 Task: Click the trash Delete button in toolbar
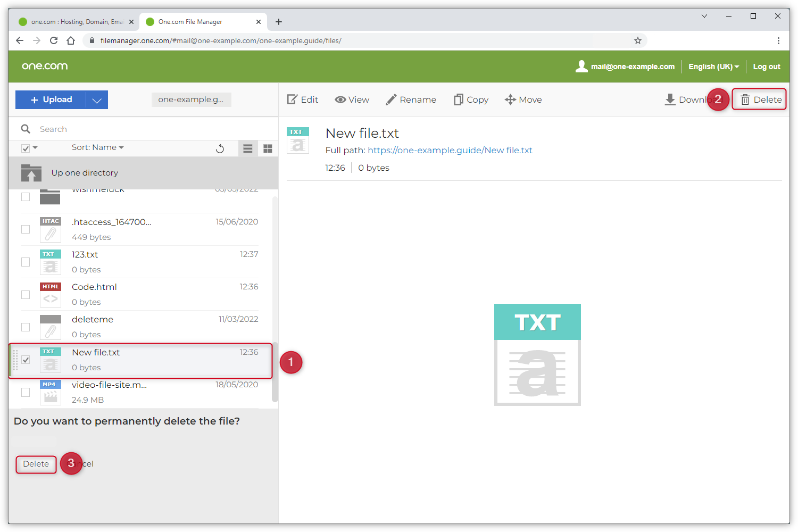(x=760, y=99)
